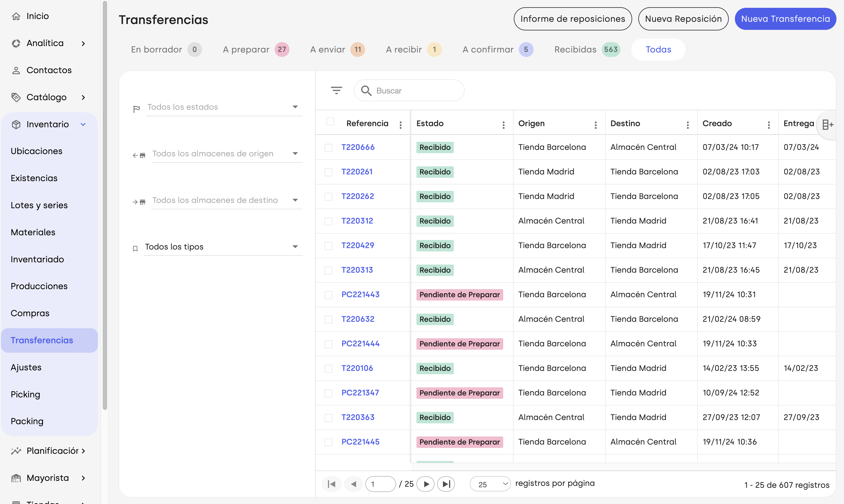Go to the last page
Screen dimensions: 844x504
point(446,484)
